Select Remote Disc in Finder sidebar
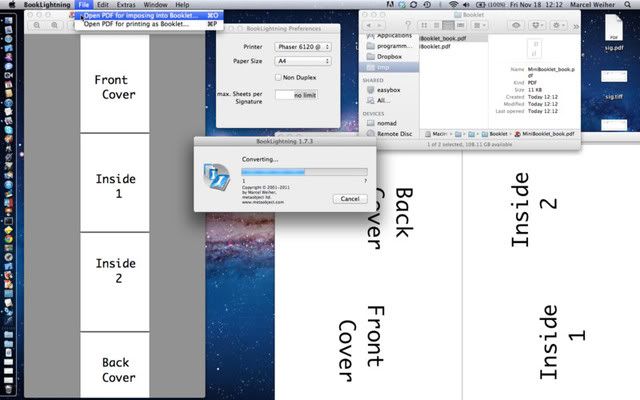640x400 pixels. pyautogui.click(x=390, y=133)
